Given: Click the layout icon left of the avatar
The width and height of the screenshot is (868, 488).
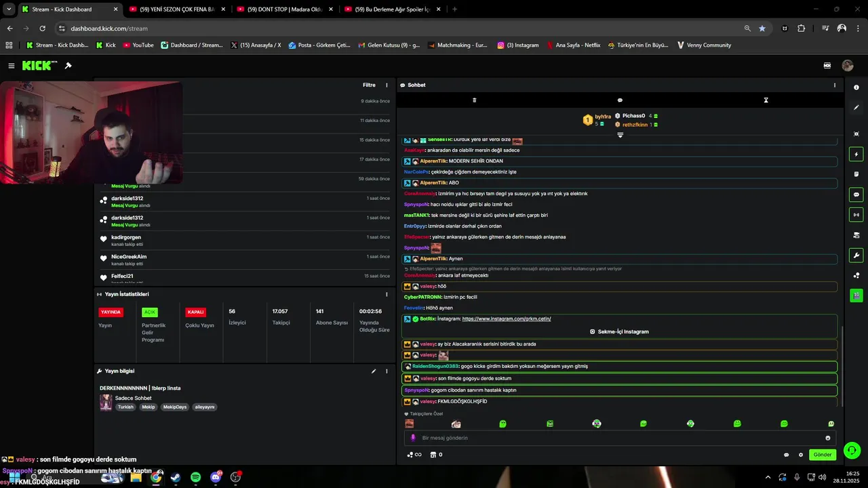Looking at the screenshot, I should click(827, 66).
